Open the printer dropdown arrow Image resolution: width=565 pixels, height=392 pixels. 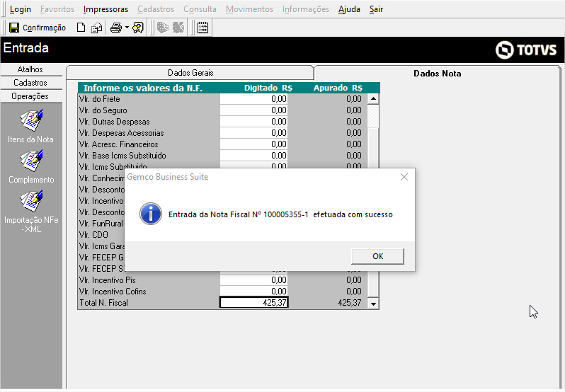[127, 28]
